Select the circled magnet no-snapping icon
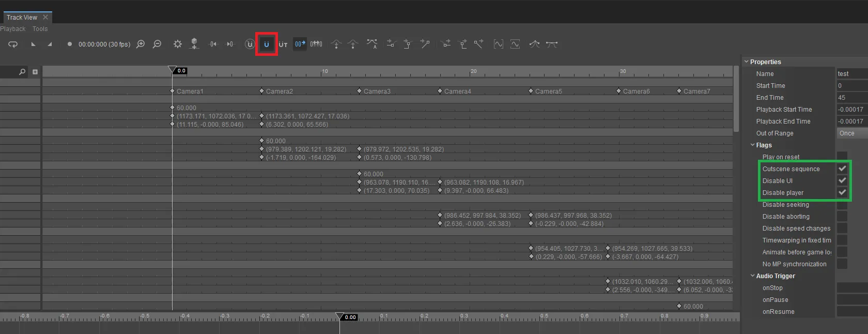 pos(250,44)
